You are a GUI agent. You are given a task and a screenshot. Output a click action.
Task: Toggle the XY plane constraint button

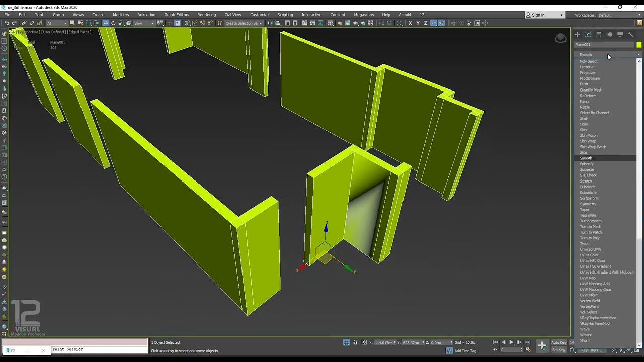point(433,23)
